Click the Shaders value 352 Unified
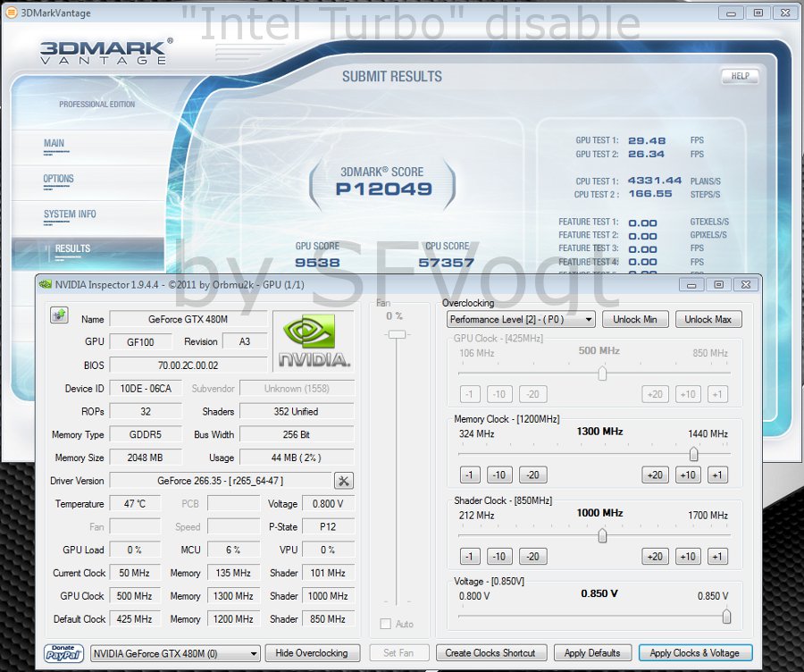The height and width of the screenshot is (672, 804). (297, 411)
